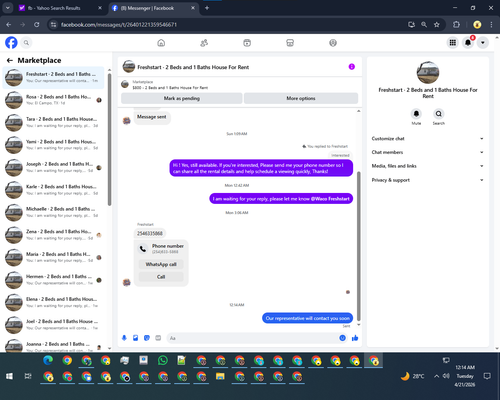This screenshot has height=400, width=500.
Task: Open conversation info purple icon
Action: [x=352, y=67]
